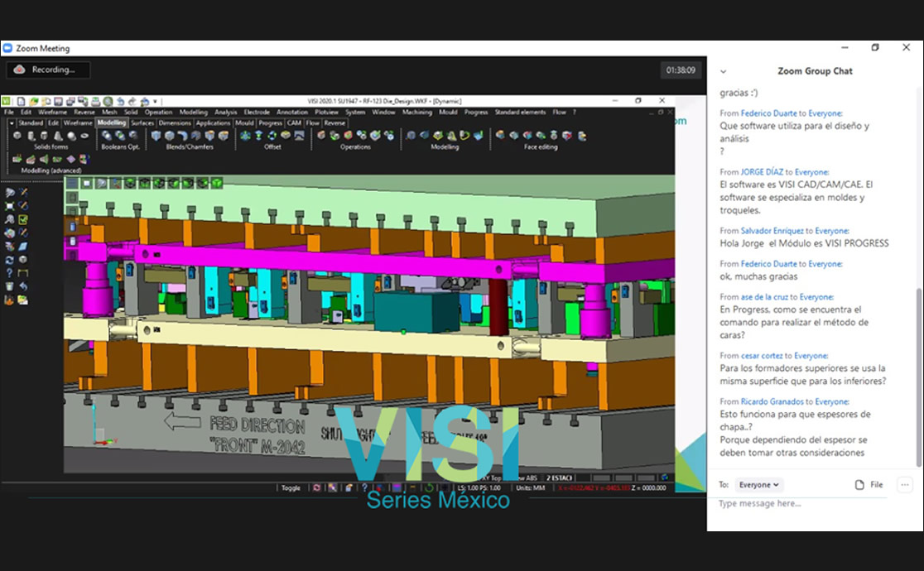924x571 pixels.
Task: Click the first Operations group icon
Action: (x=321, y=136)
